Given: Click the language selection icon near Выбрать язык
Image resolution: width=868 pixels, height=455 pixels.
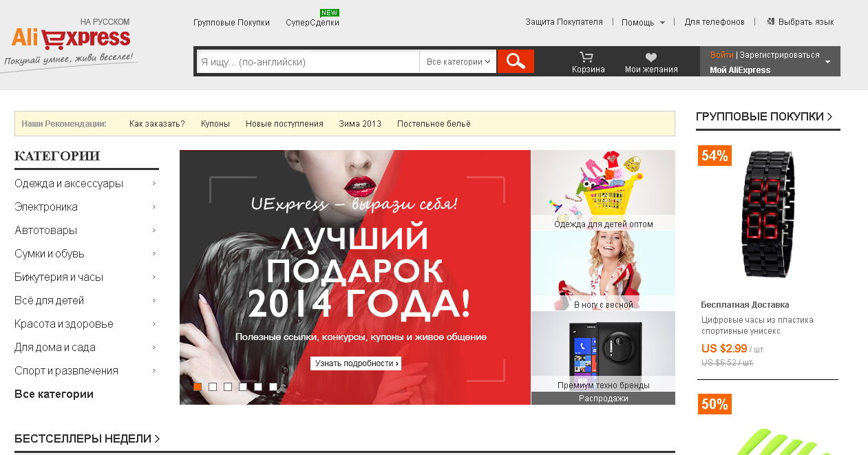Looking at the screenshot, I should [771, 22].
